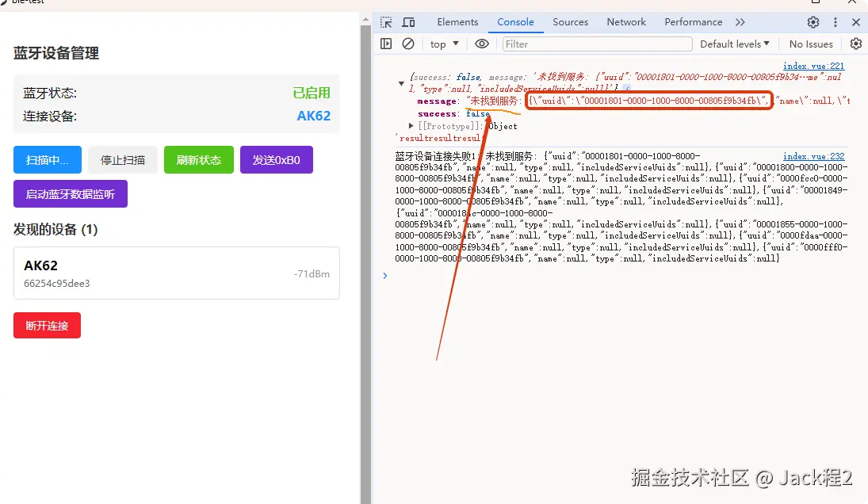Show more DevTools tabs chevron
868x504 pixels.
pos(740,22)
